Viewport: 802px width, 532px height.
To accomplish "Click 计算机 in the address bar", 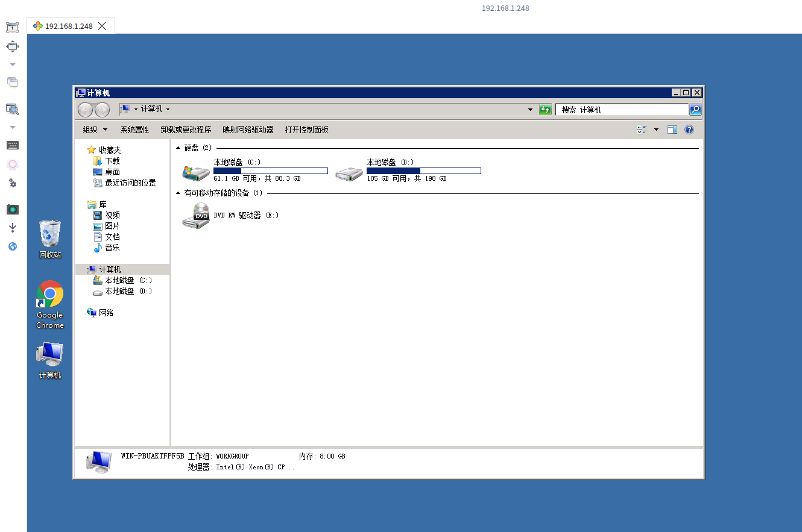I will tap(151, 109).
